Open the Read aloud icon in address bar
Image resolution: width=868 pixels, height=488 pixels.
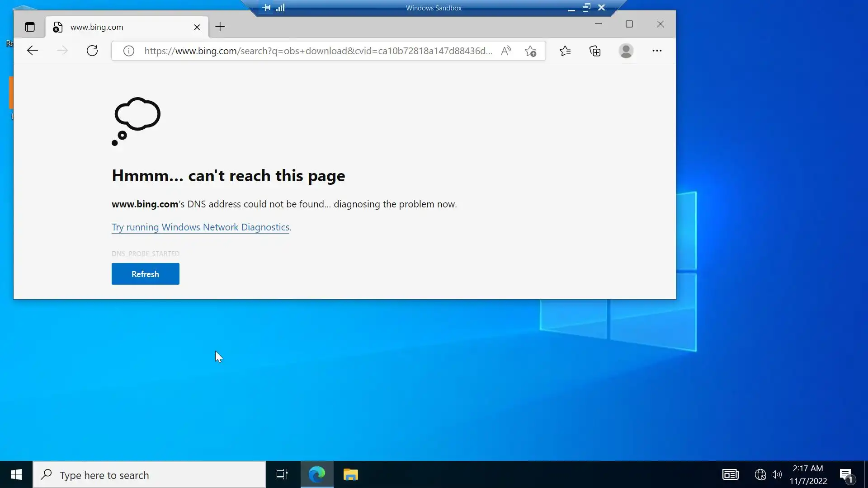click(506, 51)
